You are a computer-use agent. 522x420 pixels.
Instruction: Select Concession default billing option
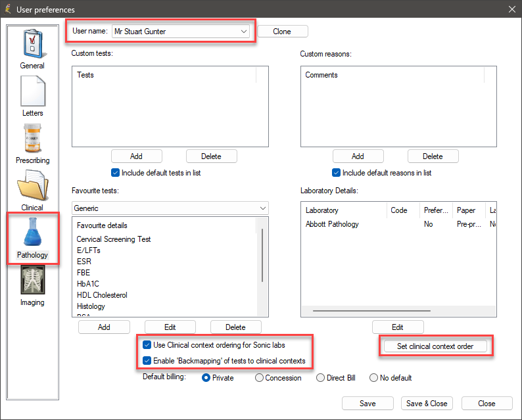pos(259,378)
